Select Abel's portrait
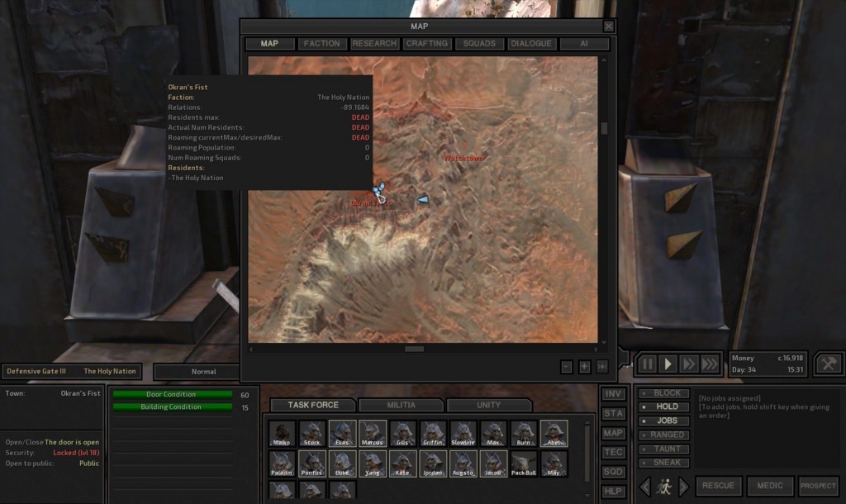 tap(554, 433)
